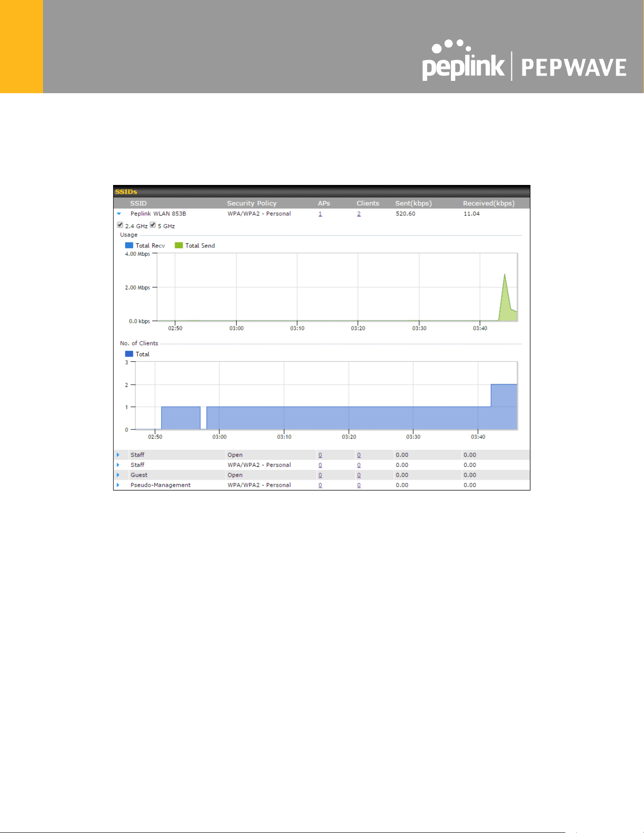Screen dimensions: 644x833
Task: Expand the Pseudo-Management SSID row
Action: pos(118,485)
